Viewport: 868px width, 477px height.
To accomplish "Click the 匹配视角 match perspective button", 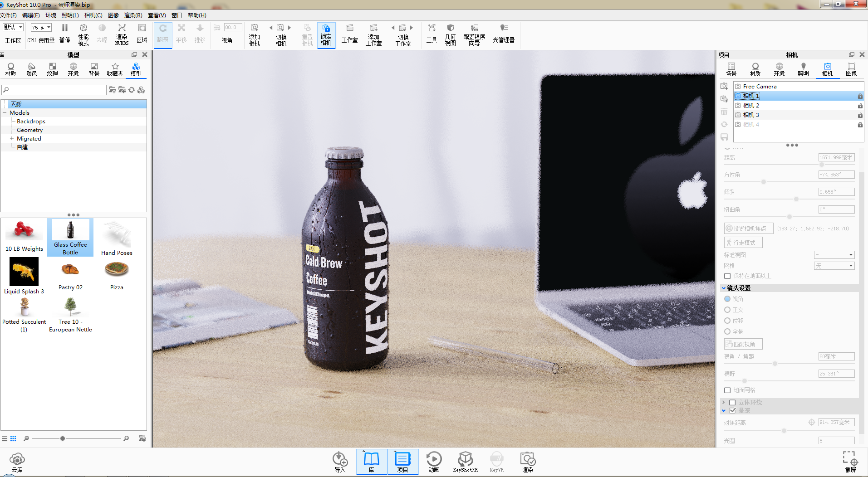I will tap(743, 344).
